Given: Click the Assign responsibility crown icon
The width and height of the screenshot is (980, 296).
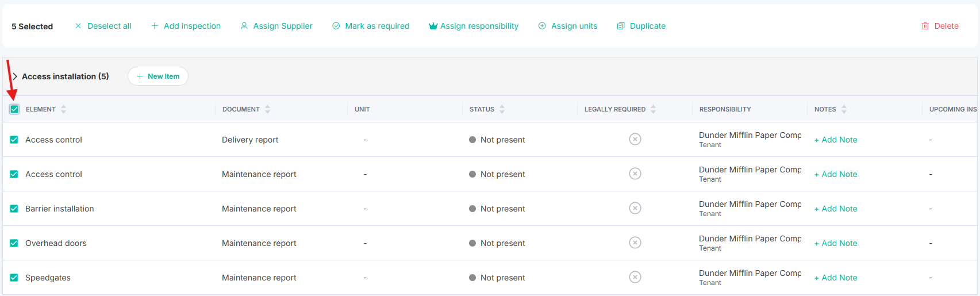Looking at the screenshot, I should pyautogui.click(x=433, y=26).
